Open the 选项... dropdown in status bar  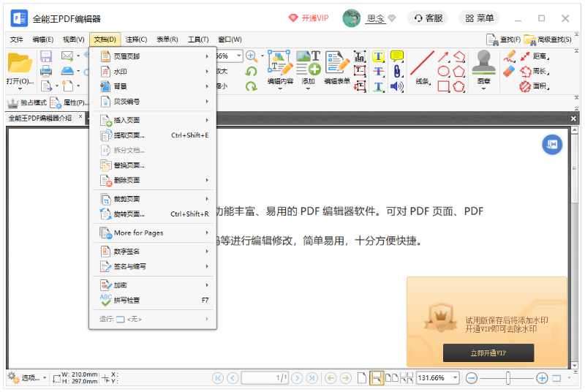(x=28, y=378)
